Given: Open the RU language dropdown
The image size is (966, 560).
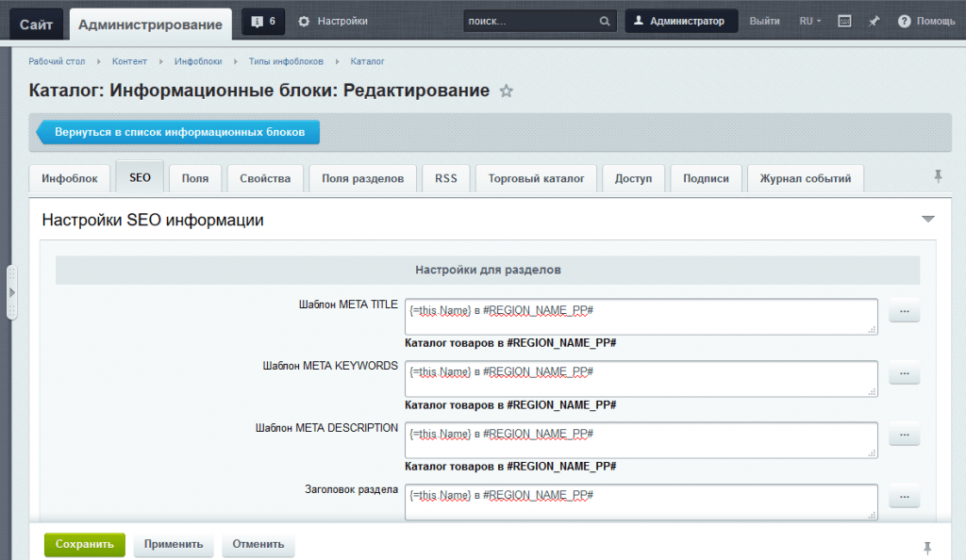Looking at the screenshot, I should tap(809, 21).
